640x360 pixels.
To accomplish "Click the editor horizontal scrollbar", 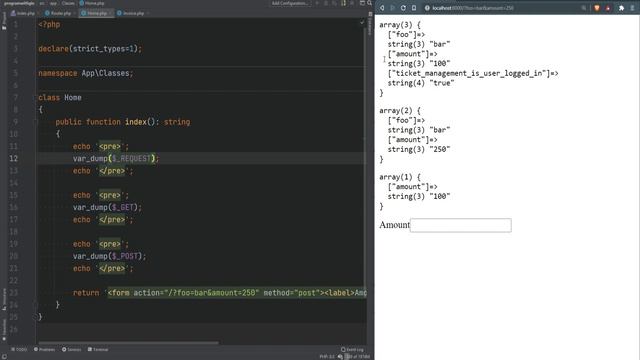I will [x=129, y=343].
